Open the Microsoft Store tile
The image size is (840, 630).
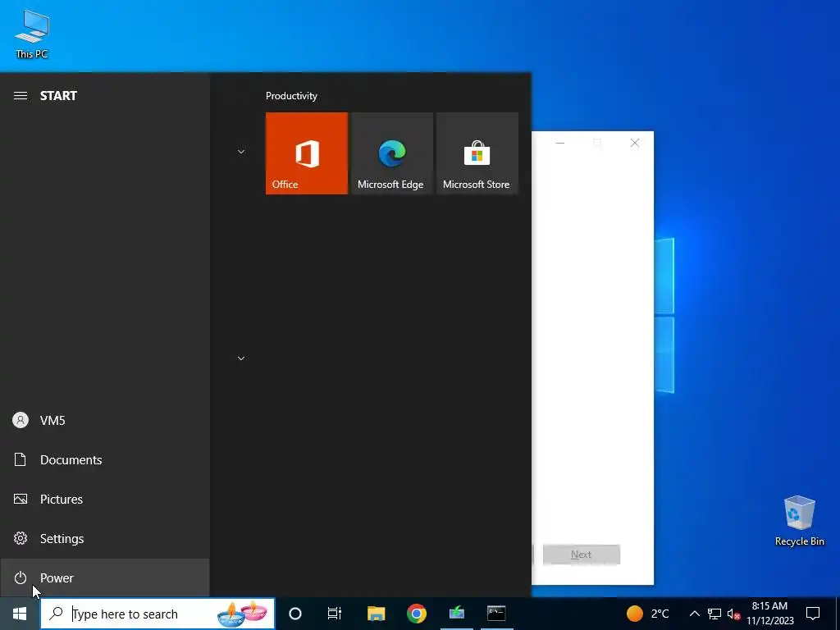477,153
